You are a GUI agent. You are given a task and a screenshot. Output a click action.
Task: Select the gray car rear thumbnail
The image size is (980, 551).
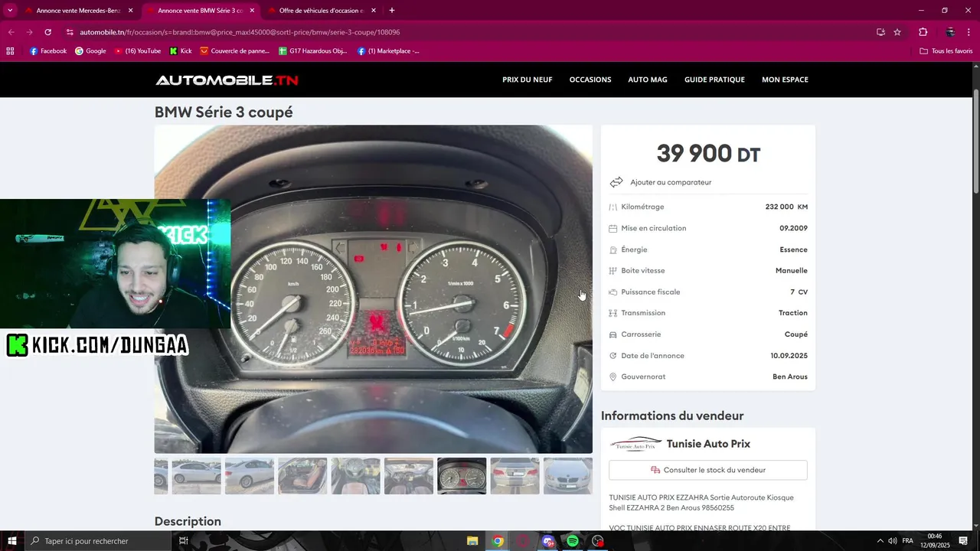(514, 476)
